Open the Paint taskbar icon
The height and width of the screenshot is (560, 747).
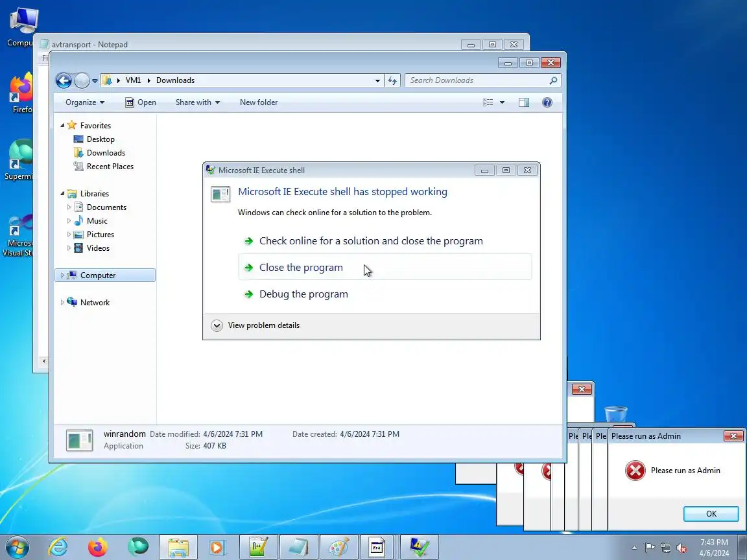click(338, 547)
